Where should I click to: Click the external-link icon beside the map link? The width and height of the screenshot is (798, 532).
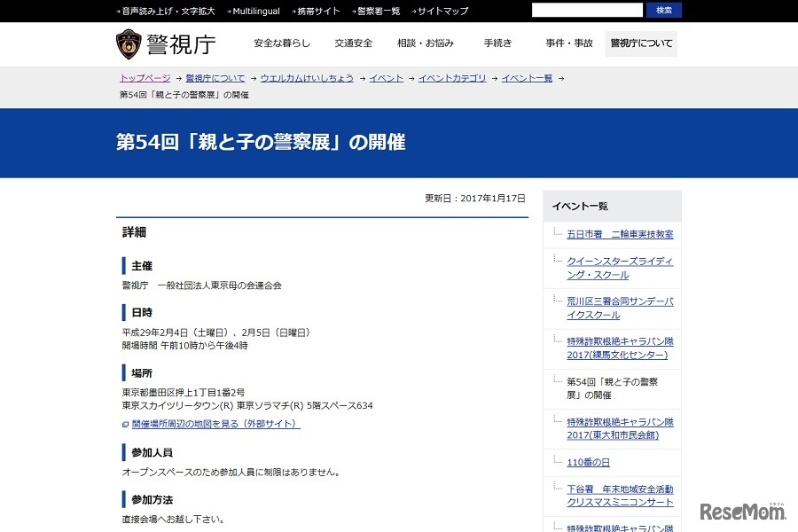point(124,424)
